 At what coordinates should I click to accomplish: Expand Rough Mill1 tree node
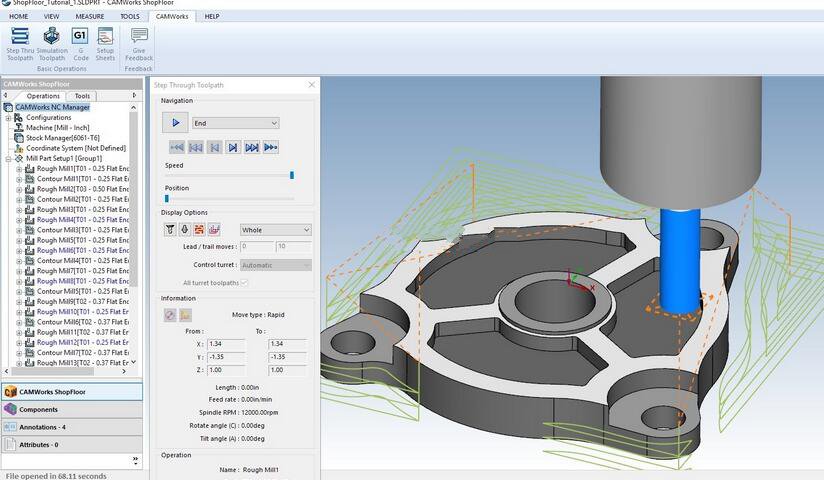click(19, 169)
